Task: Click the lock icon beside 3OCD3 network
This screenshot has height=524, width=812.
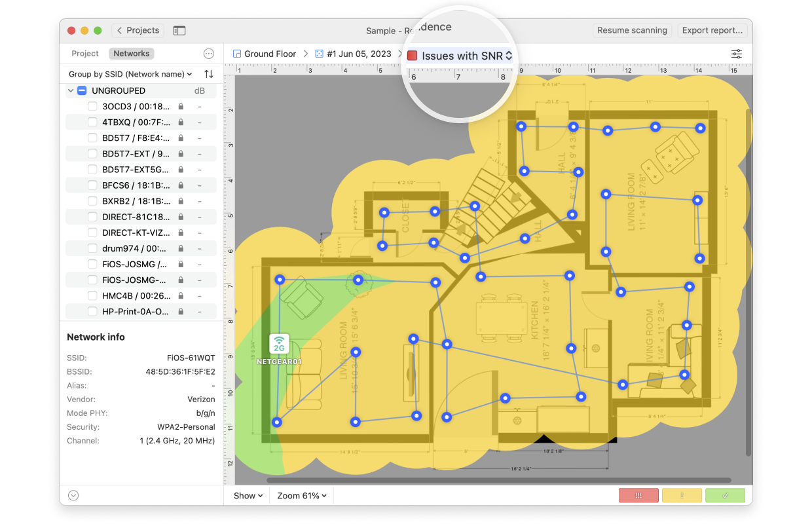Action: 181,106
